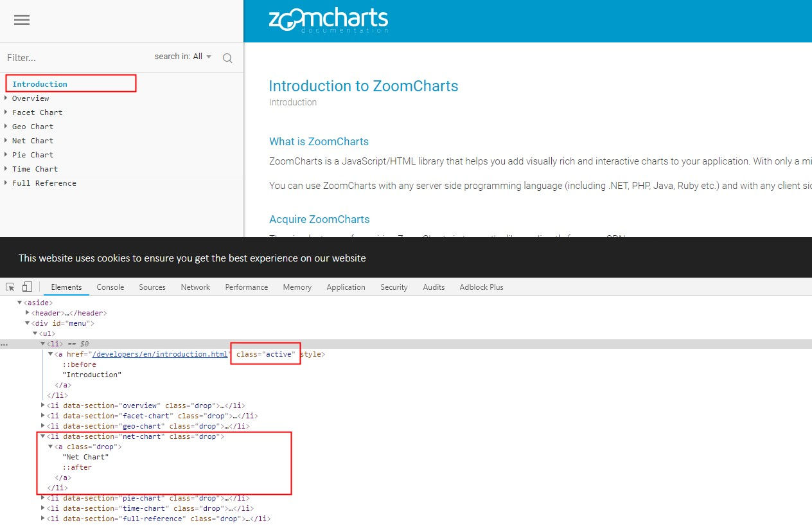This screenshot has height=525, width=812.
Task: Follow the /developers/en/introduction.html href link
Action: (x=160, y=354)
